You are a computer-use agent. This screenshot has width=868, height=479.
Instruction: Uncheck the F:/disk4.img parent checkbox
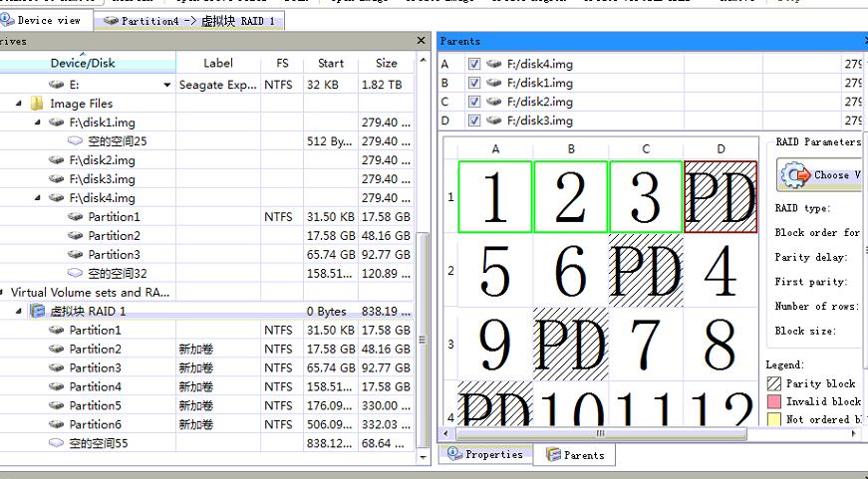point(474,65)
